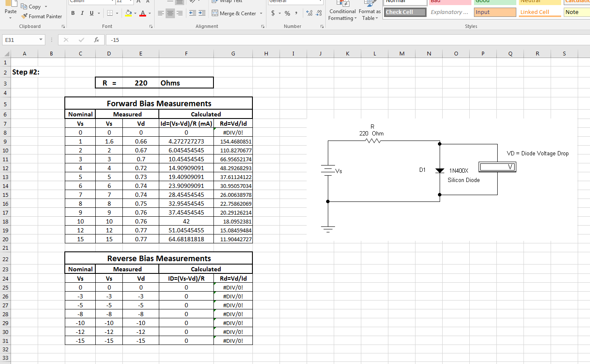Open the Paste dropdown arrow
The image size is (590, 364).
pyautogui.click(x=11, y=18)
